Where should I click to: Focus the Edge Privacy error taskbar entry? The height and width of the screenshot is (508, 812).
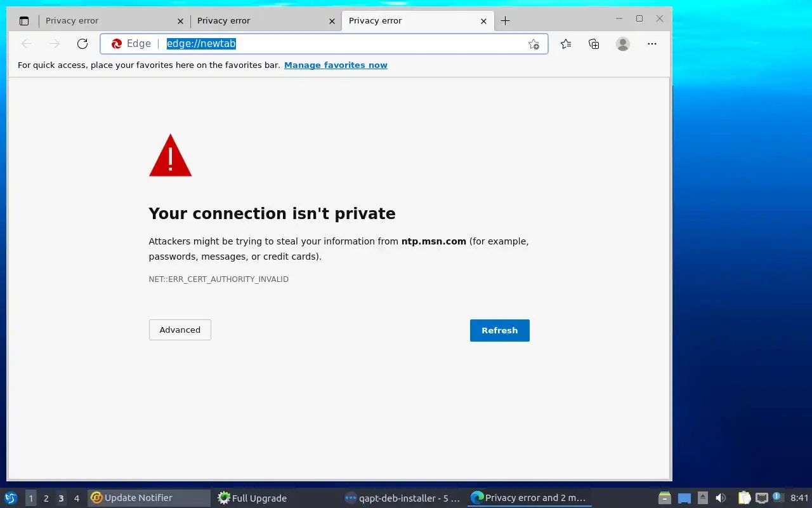(x=529, y=498)
